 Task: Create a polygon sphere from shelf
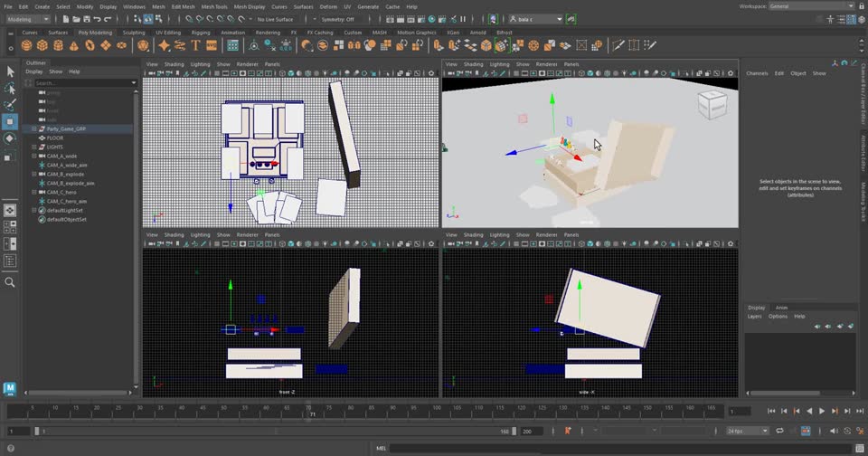click(x=26, y=45)
